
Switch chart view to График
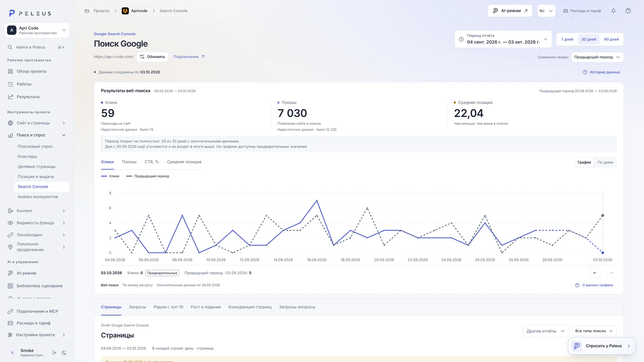click(584, 162)
